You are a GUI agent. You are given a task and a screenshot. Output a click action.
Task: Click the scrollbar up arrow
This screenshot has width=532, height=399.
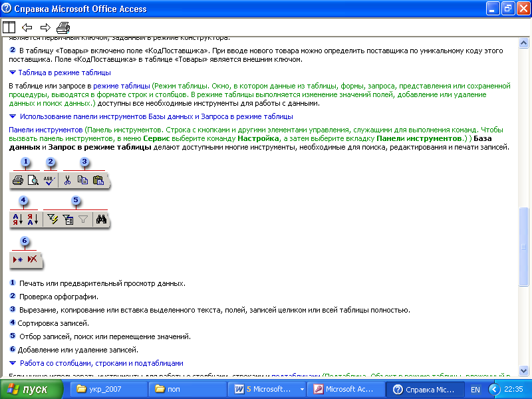coord(523,43)
